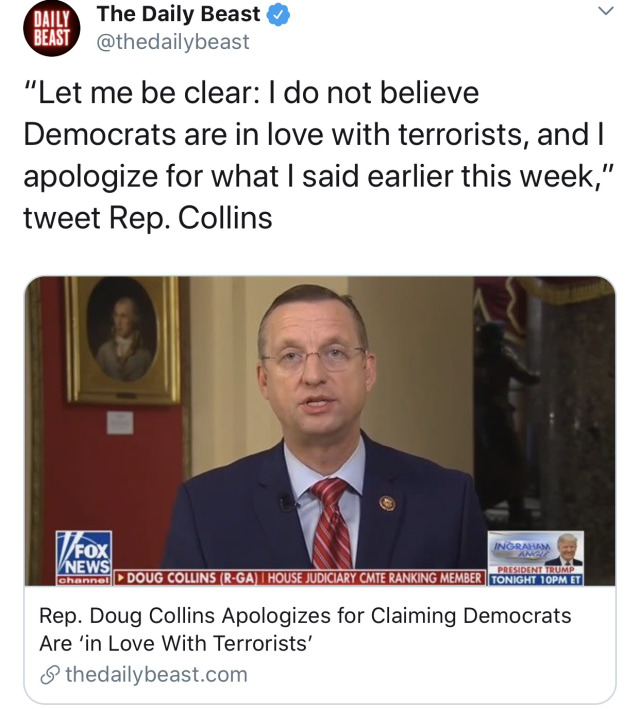Image resolution: width=640 pixels, height=709 pixels.
Task: Click the blue verified badge
Action: tap(278, 15)
